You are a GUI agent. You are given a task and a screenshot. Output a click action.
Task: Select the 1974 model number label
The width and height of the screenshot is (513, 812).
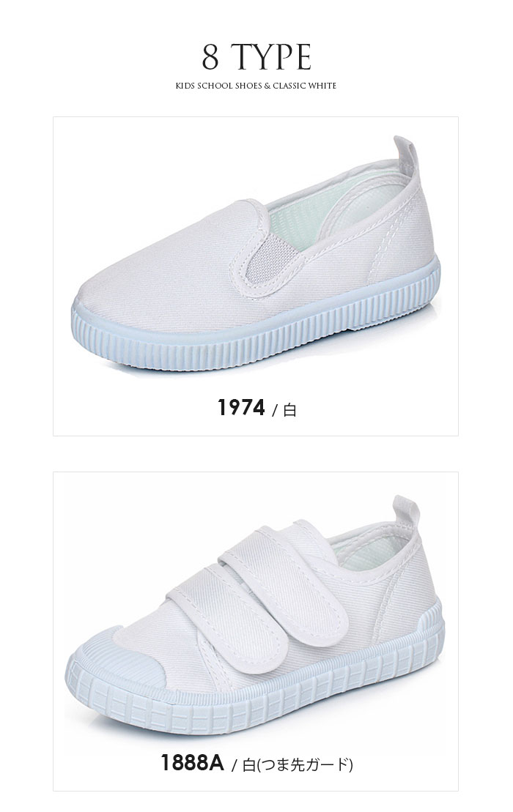[x=241, y=408]
